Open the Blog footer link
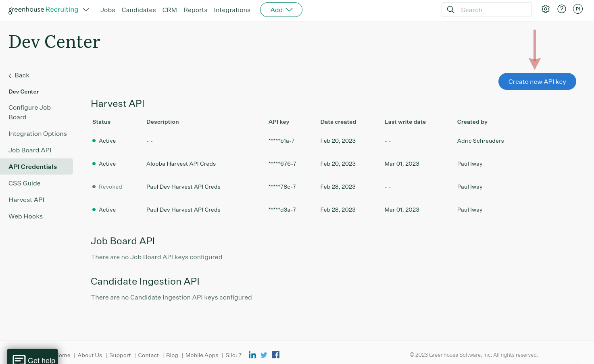The image size is (594, 364). pyautogui.click(x=172, y=355)
